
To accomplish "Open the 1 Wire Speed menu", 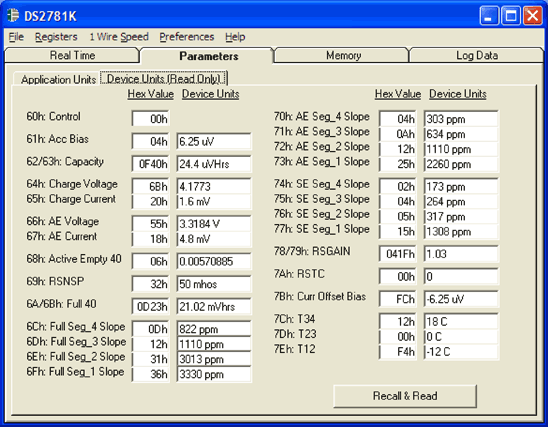I will (x=119, y=37).
